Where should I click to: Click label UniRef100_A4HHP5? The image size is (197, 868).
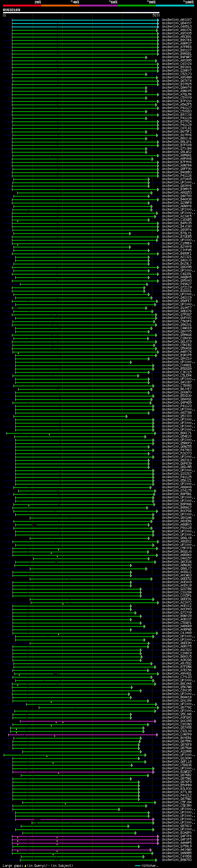coord(176,843)
